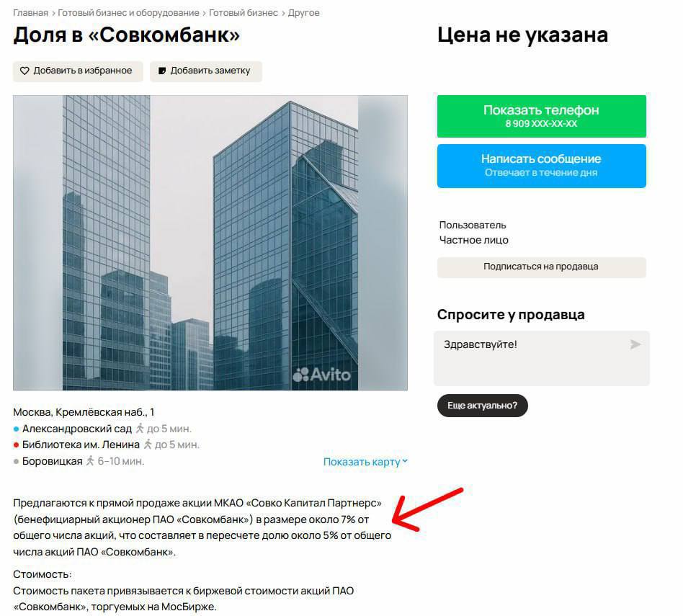Click the send arrow in message box
683x616 pixels.
(635, 344)
